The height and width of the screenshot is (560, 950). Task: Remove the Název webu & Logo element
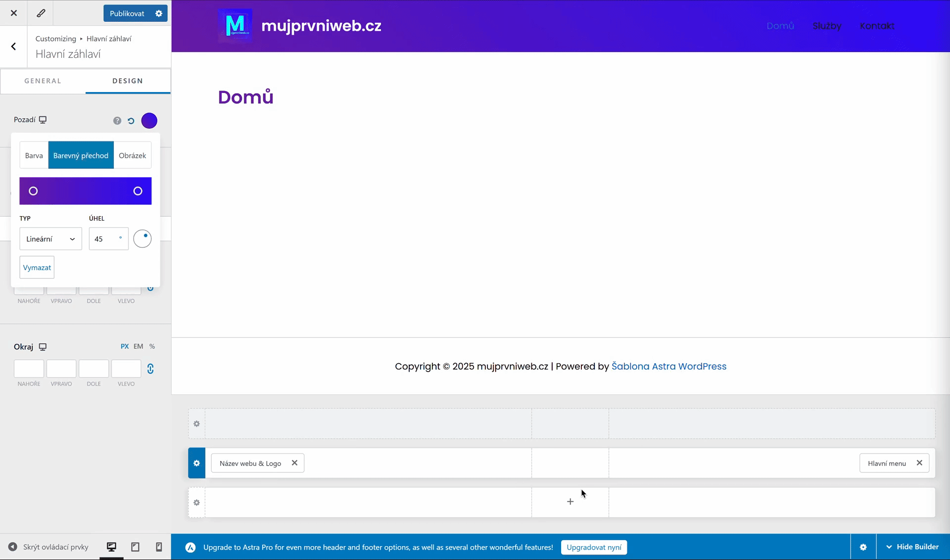tap(294, 463)
